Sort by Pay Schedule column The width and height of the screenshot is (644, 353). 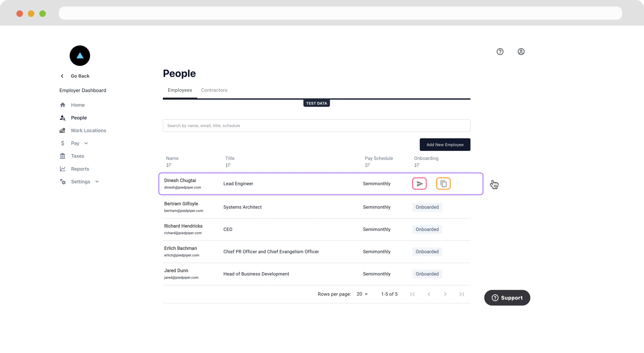[367, 165]
